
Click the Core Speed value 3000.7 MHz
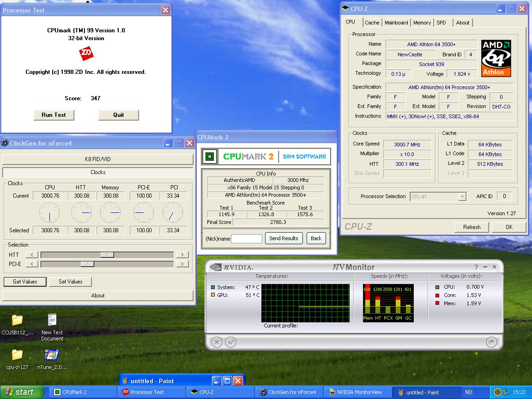[407, 145]
